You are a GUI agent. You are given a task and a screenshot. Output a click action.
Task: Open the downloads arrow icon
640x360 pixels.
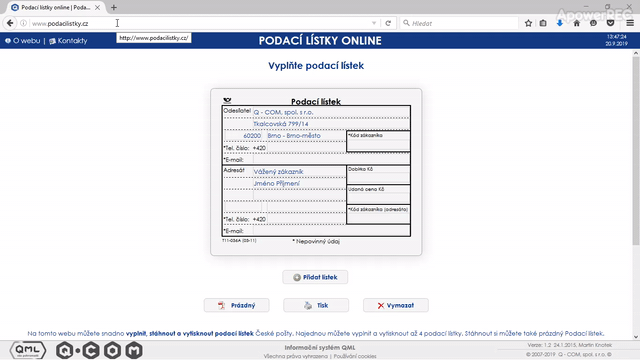[x=560, y=23]
